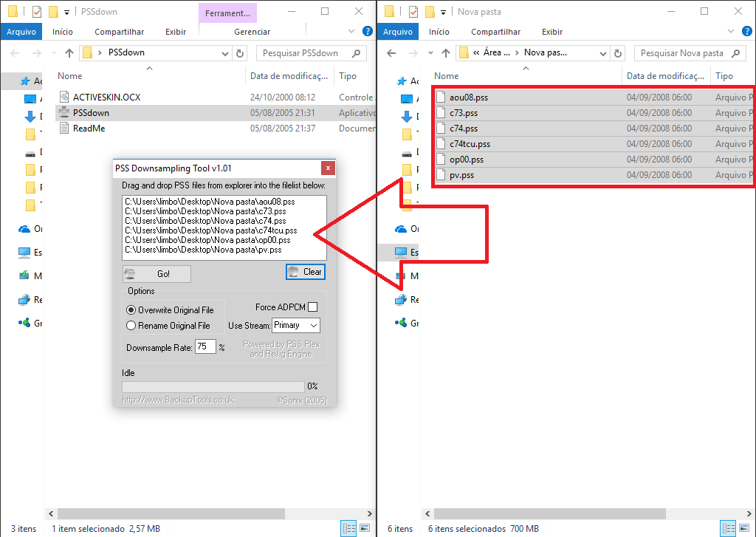756x537 pixels.
Task: Open the Compartilhar tab in PSSdown window
Action: (x=119, y=32)
